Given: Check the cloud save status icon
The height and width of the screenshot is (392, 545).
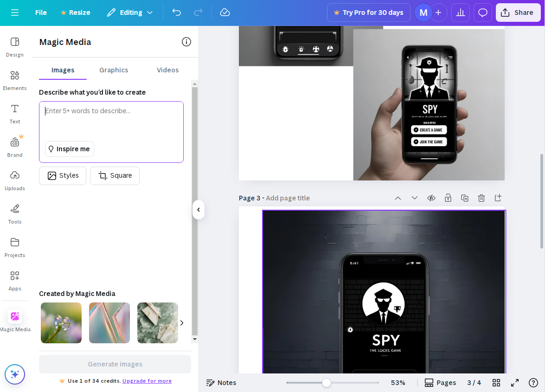Looking at the screenshot, I should [225, 13].
